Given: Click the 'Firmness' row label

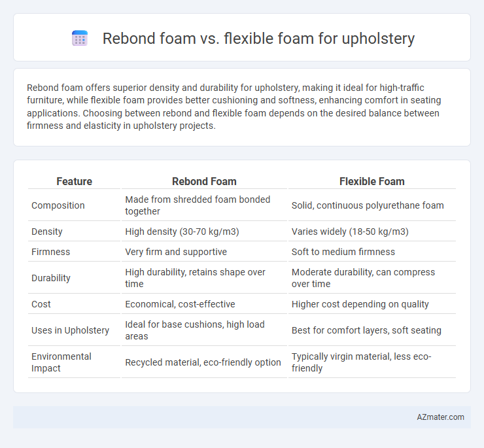Looking at the screenshot, I should [x=50, y=252].
